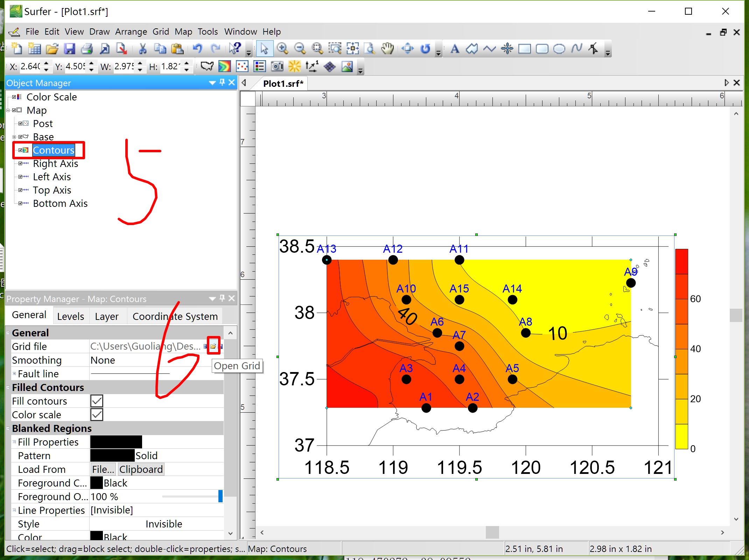Create a new shaded relief map
Screen dimensions: 749x560
pos(295,66)
